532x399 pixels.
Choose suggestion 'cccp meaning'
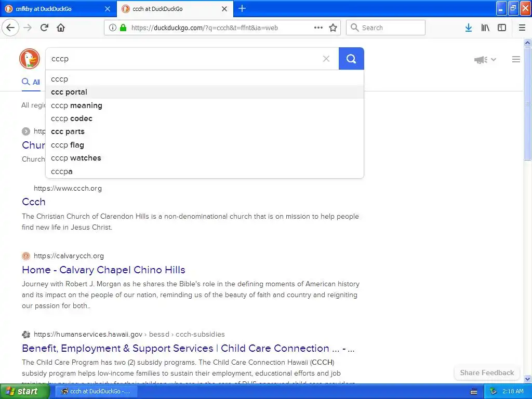205,105
